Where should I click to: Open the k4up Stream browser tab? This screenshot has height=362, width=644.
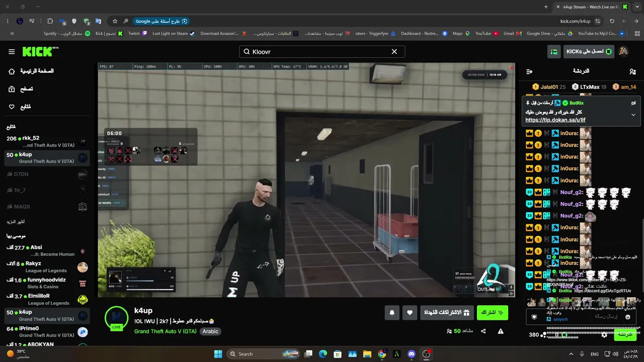(x=593, y=7)
